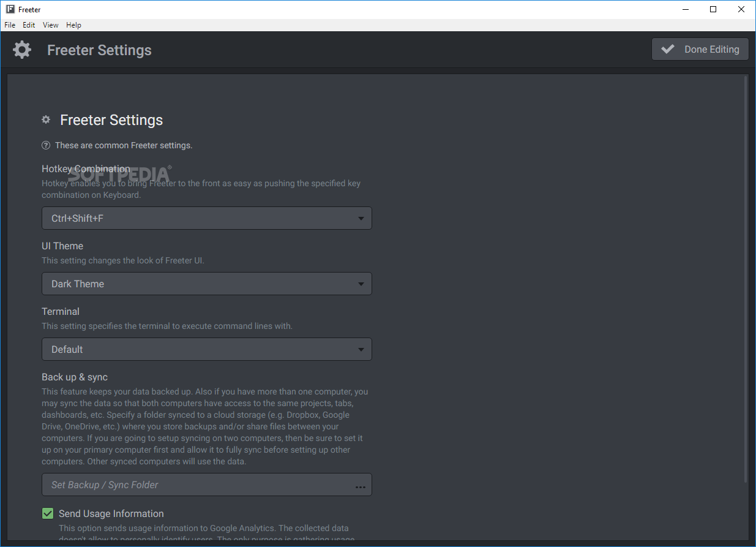Click the "UI Theme" label
The height and width of the screenshot is (547, 756).
62,246
